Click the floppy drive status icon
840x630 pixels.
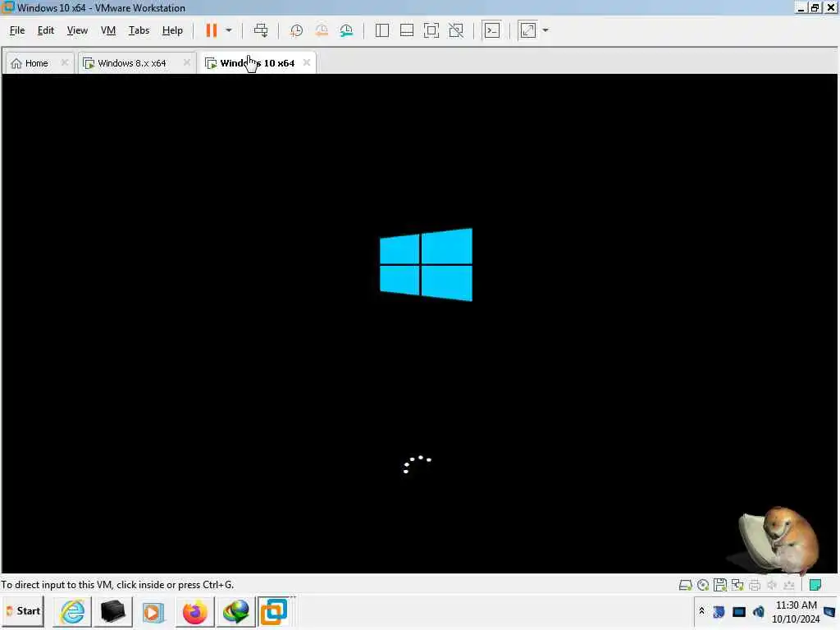click(x=720, y=585)
